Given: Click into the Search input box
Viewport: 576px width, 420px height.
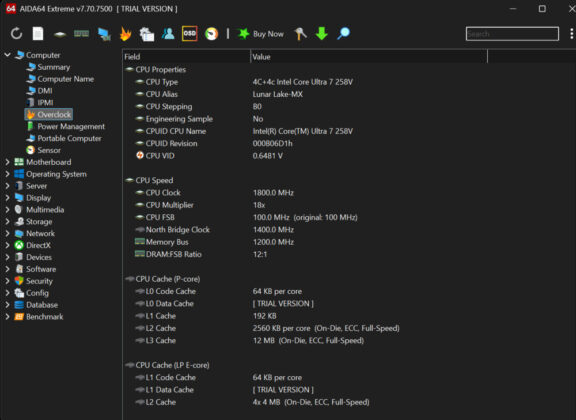Looking at the screenshot, I should 512,34.
